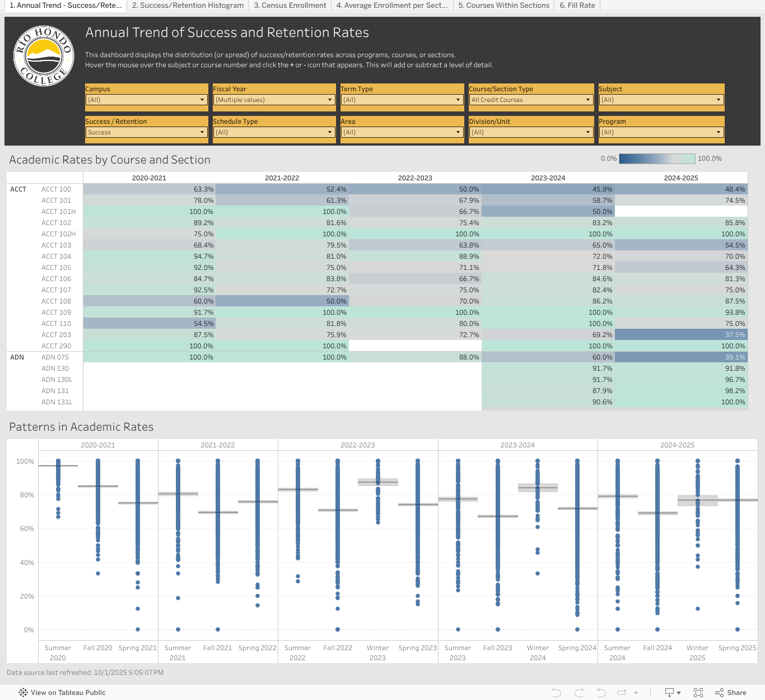The image size is (765, 700).
Task: Click the Share button
Action: pos(731,693)
